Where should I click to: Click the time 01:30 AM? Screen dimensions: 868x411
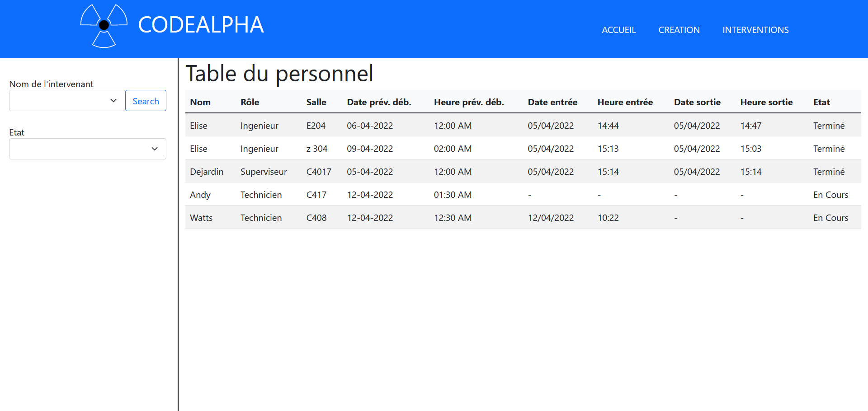click(x=453, y=195)
